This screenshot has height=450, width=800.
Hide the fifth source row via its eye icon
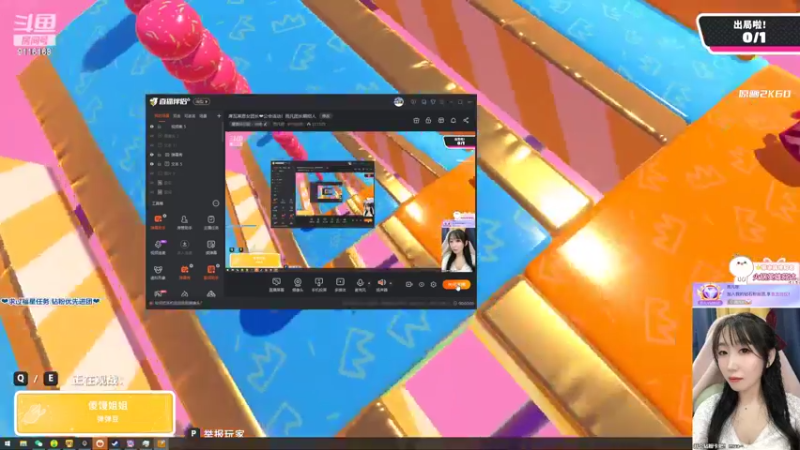152,164
